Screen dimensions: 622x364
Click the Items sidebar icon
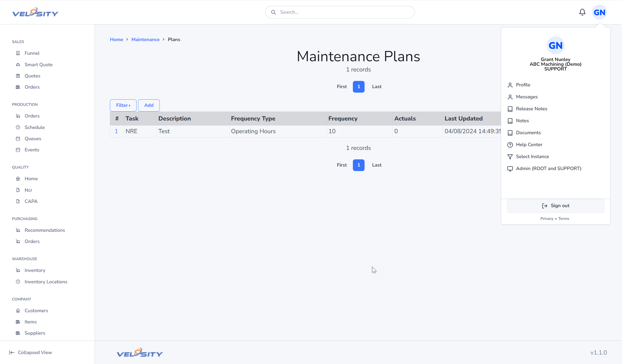click(x=18, y=322)
